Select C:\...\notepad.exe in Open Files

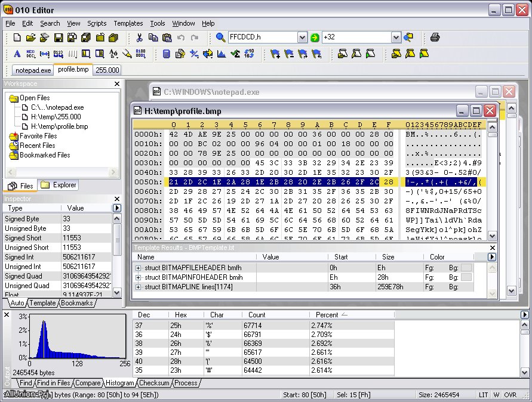tap(57, 107)
